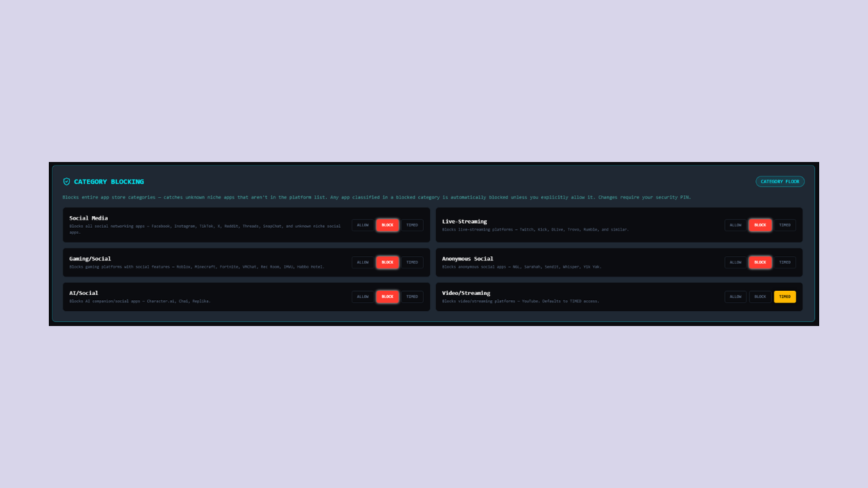The image size is (868, 488).
Task: Click the description mentioning YouTube timed access
Action: coord(521,301)
